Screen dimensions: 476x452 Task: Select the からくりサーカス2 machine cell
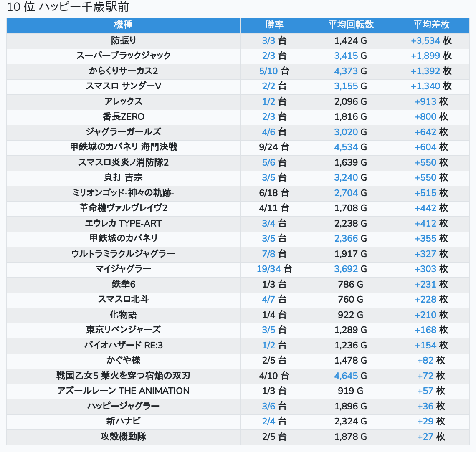coord(123,71)
